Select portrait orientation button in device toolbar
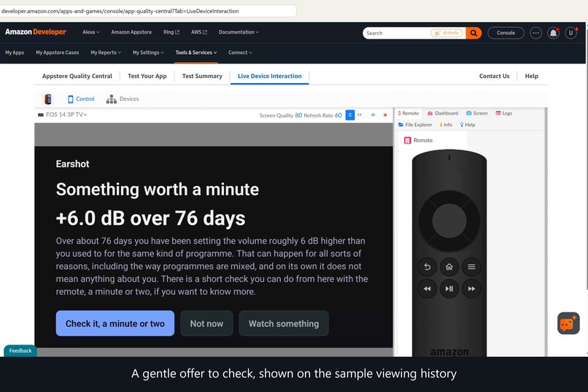The image size is (588, 392). coord(350,115)
